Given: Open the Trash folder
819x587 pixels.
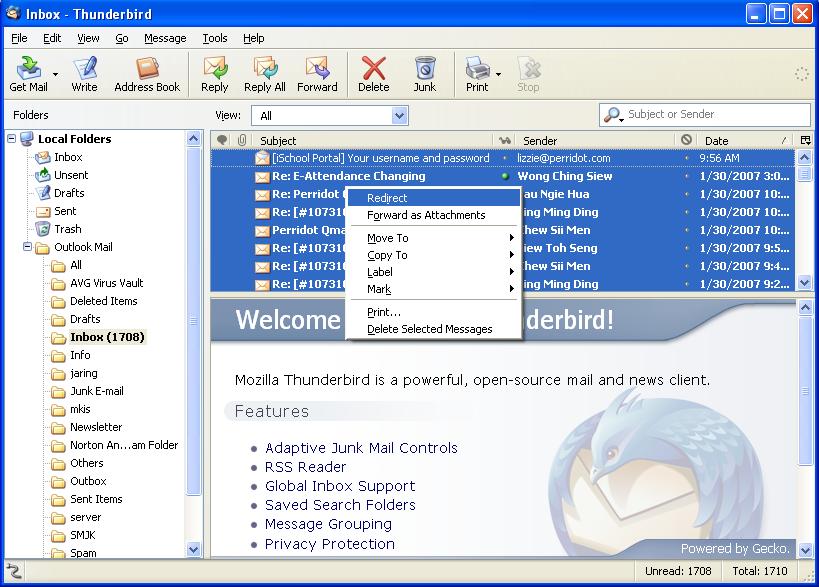Looking at the screenshot, I should coord(67,229).
